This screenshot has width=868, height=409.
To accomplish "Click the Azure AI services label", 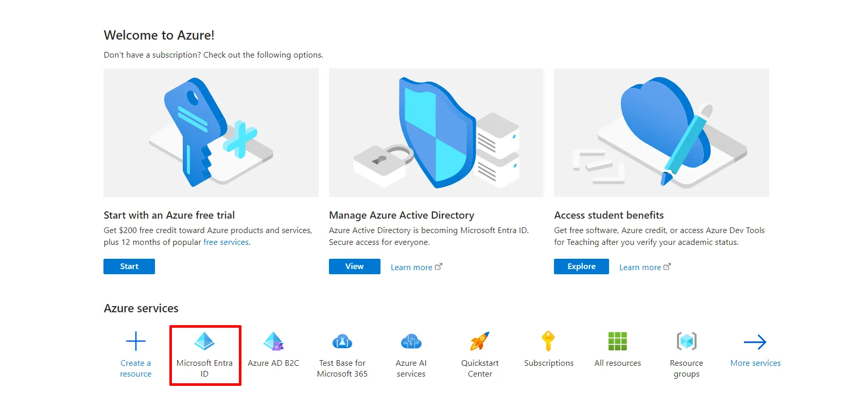I will 411,368.
